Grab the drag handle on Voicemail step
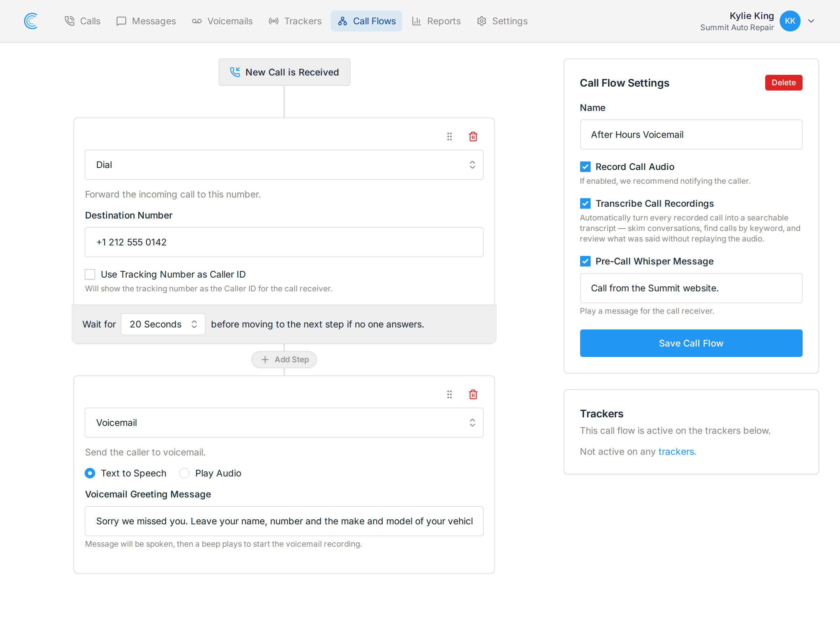Image resolution: width=840 pixels, height=630 pixels. click(449, 394)
